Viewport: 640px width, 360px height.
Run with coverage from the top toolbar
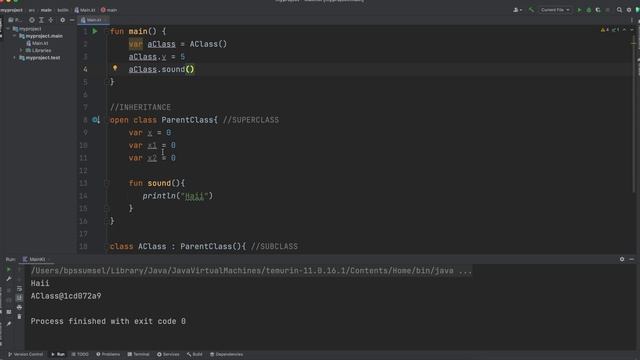tap(598, 10)
